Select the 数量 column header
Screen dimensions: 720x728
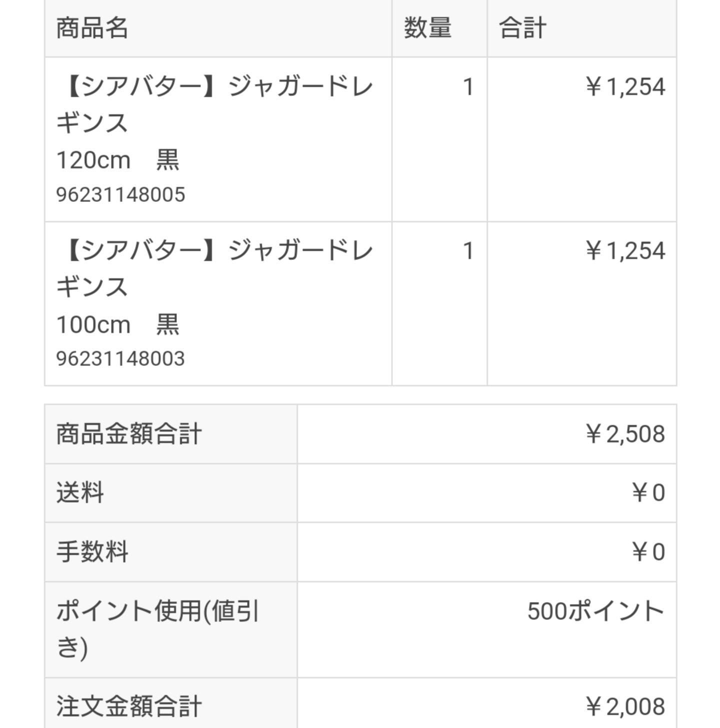427,27
